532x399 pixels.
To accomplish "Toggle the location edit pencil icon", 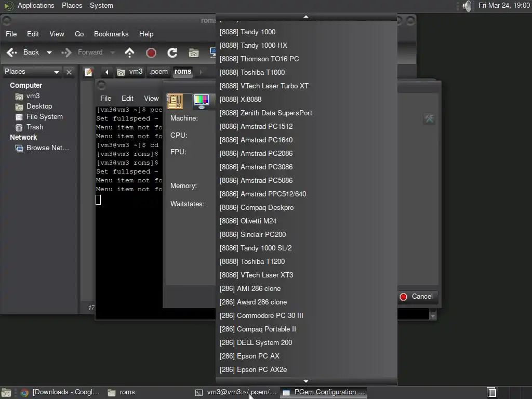I will (x=88, y=72).
